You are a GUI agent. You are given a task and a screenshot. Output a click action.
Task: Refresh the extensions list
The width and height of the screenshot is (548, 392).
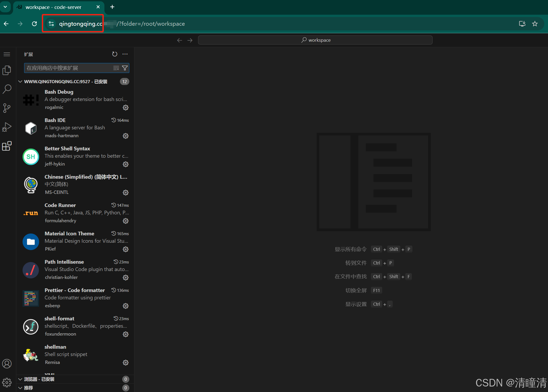coord(115,54)
